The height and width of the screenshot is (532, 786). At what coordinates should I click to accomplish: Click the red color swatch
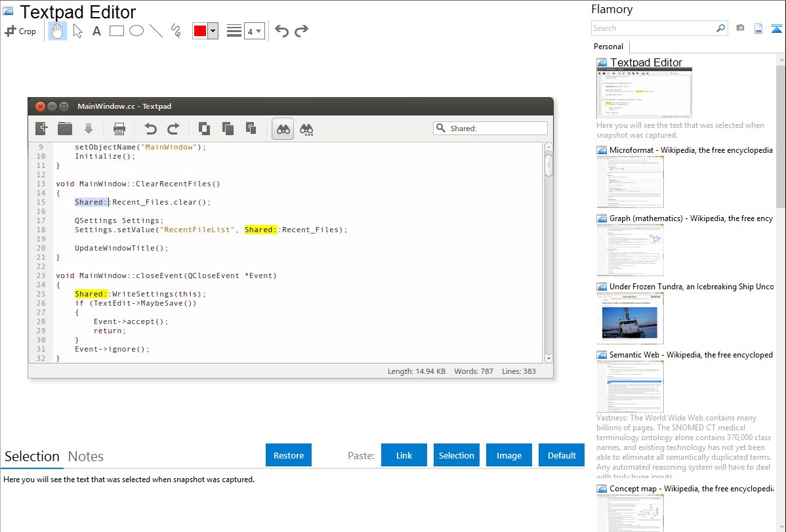tap(200, 31)
